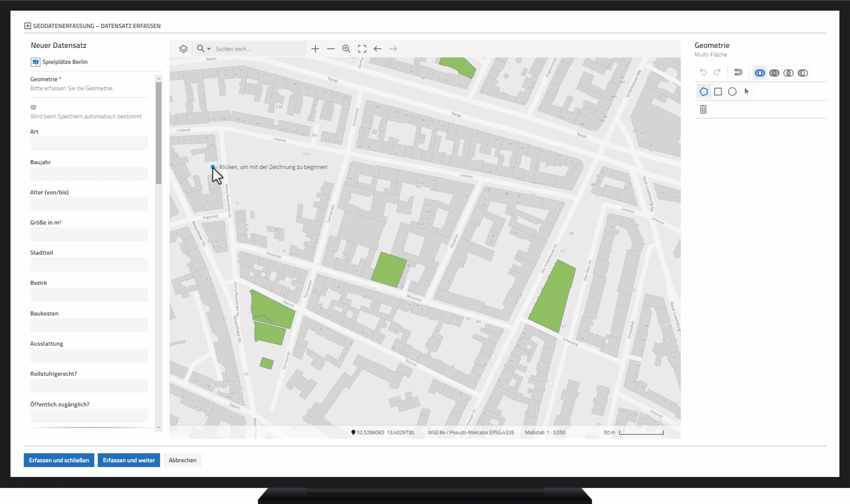
Task: Click the 50 m scale bar
Action: pos(641,433)
